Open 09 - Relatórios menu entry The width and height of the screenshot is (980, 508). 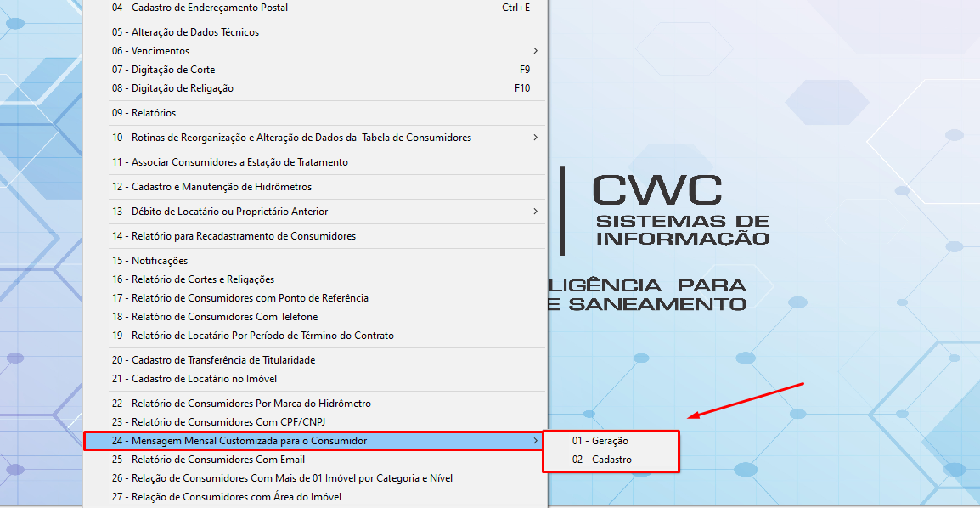click(144, 113)
